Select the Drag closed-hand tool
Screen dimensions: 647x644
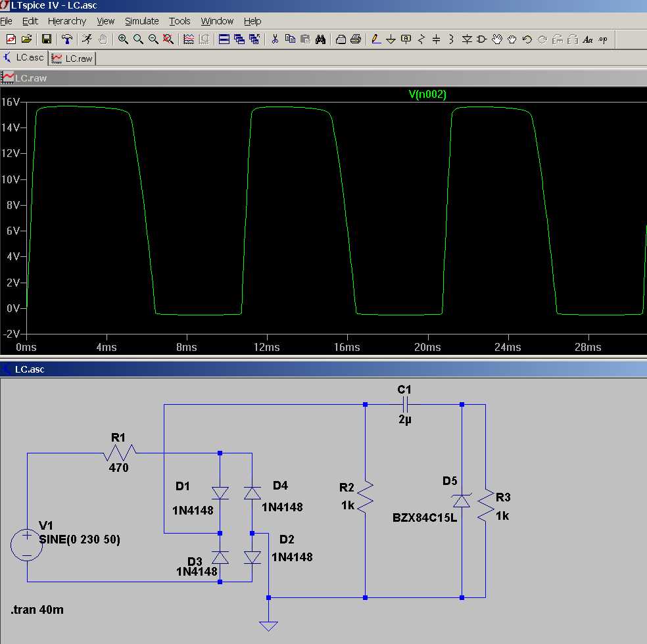[x=512, y=39]
